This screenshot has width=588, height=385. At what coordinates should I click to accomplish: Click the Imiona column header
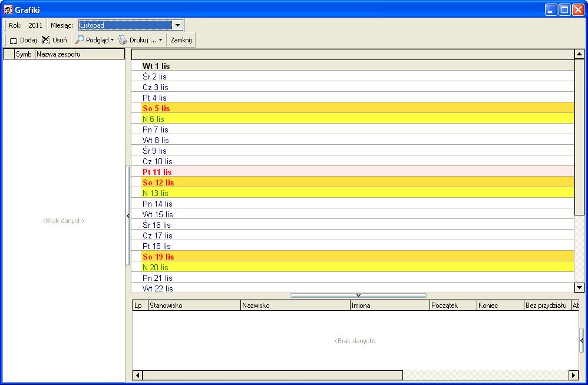point(390,305)
